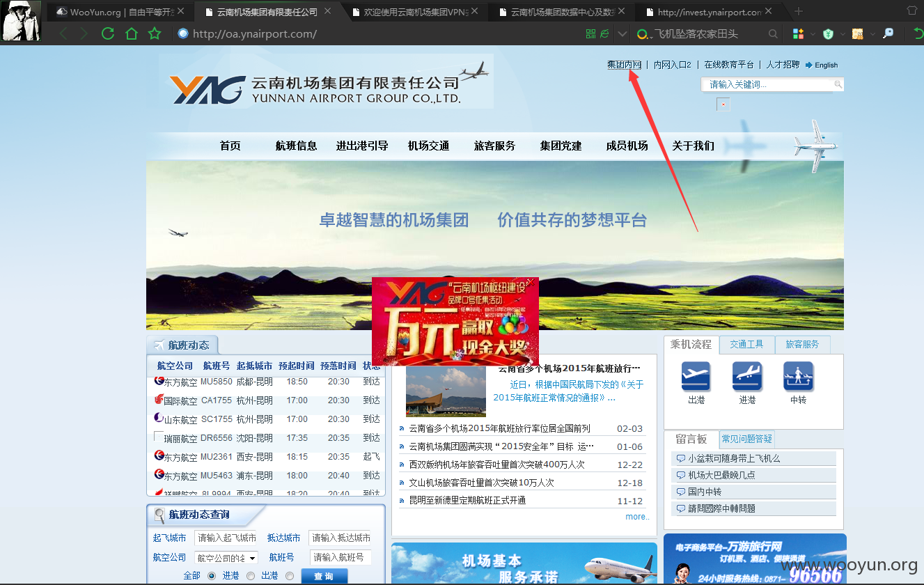Click the 中转 transfer icon
This screenshot has width=924, height=585.
click(798, 376)
